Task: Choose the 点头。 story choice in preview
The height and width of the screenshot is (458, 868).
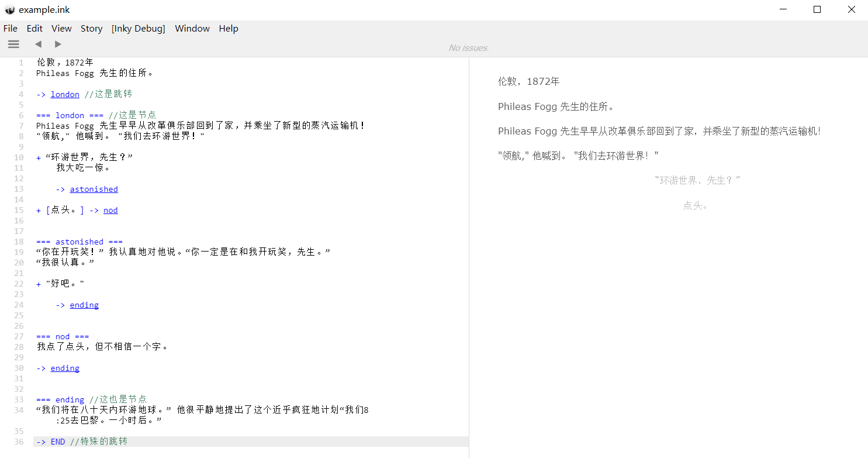Action: pos(696,206)
